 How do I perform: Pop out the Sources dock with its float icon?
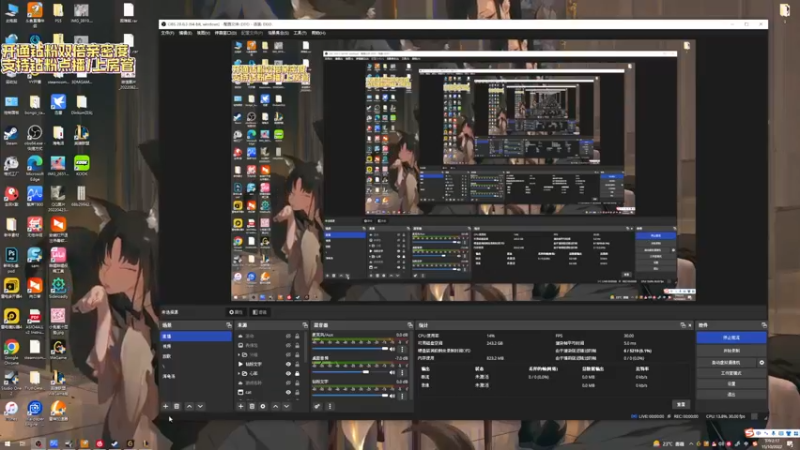(305, 325)
